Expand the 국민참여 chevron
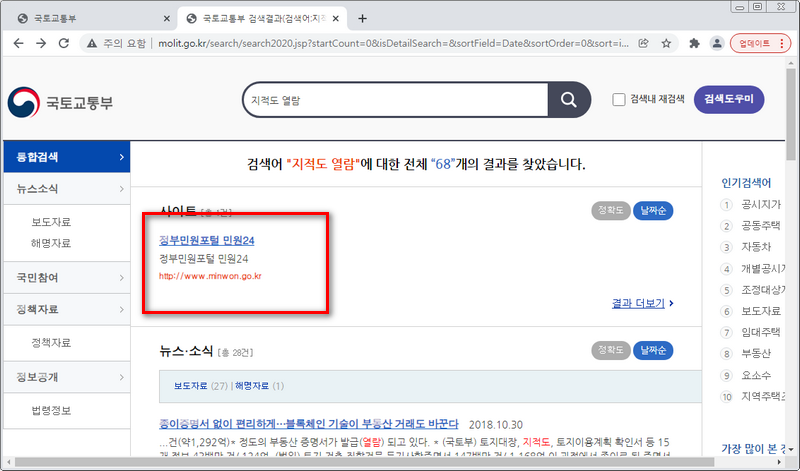Viewport: 800px width, 471px height. point(121,278)
